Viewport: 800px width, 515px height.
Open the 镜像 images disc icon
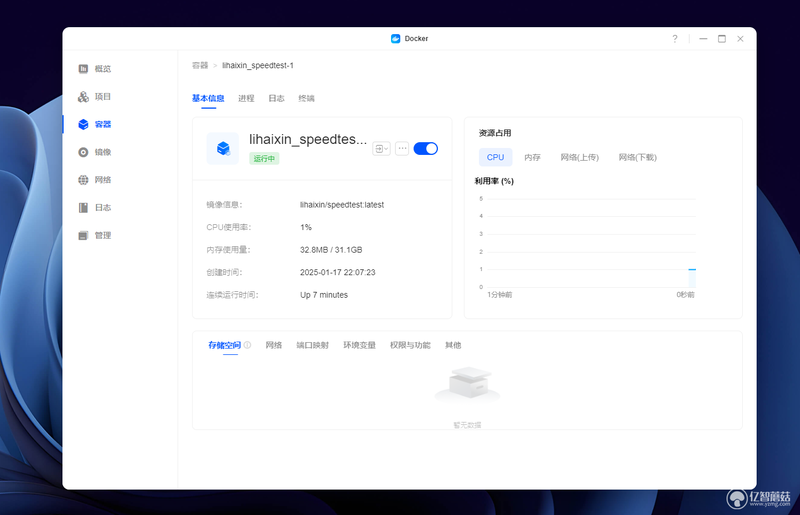click(x=83, y=152)
